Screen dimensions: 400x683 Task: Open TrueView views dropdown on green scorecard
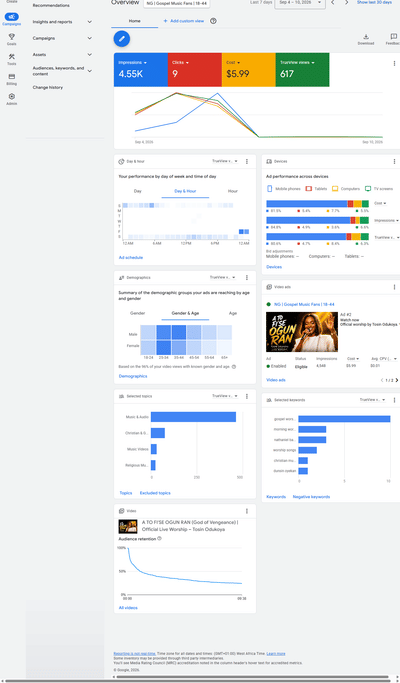coord(297,63)
